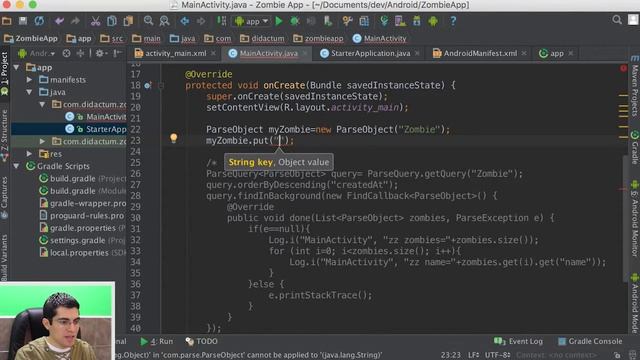Click the Copy icon in toolbar

click(x=111, y=21)
